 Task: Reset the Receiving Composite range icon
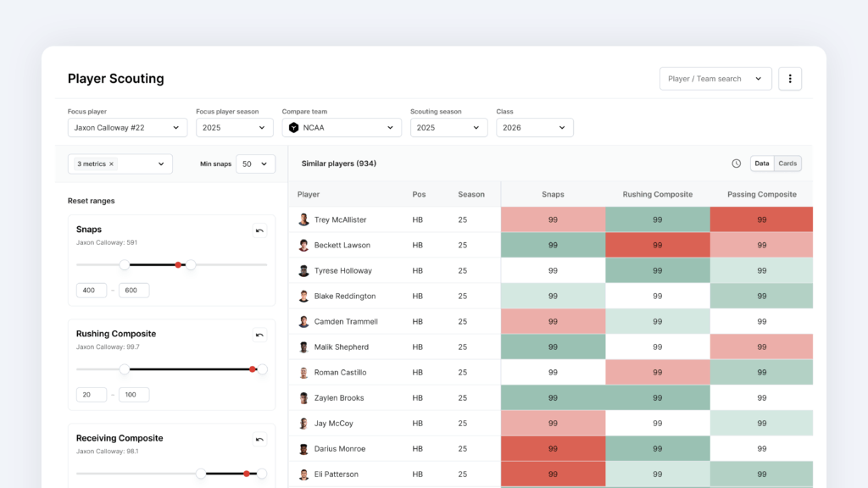click(x=259, y=439)
